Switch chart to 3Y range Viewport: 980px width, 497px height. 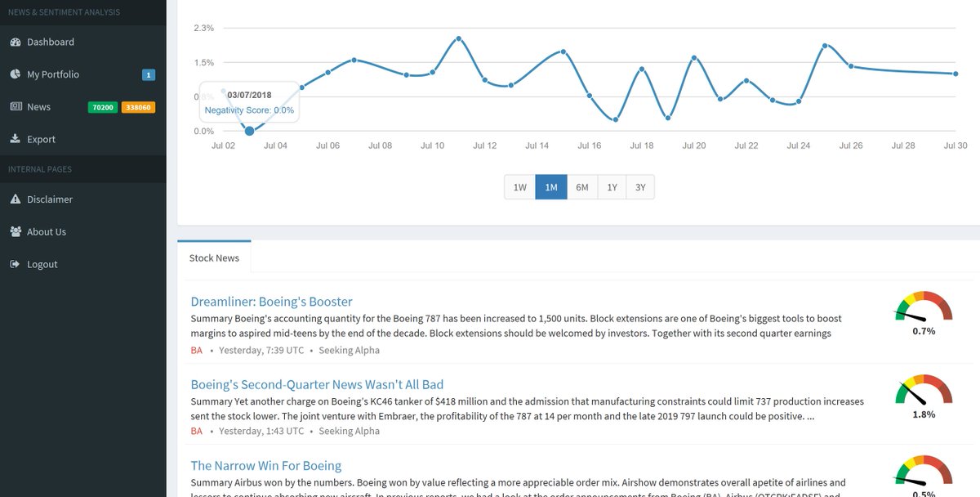[640, 187]
